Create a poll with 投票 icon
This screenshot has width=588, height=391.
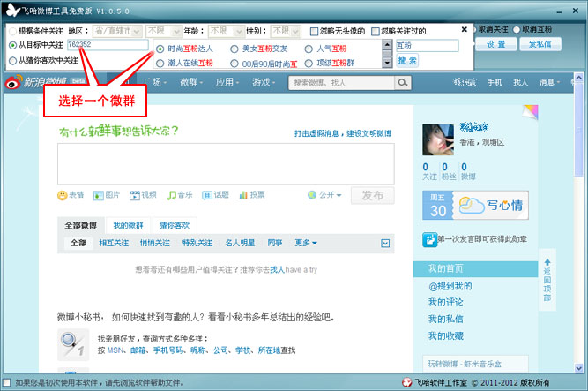pyautogui.click(x=243, y=195)
